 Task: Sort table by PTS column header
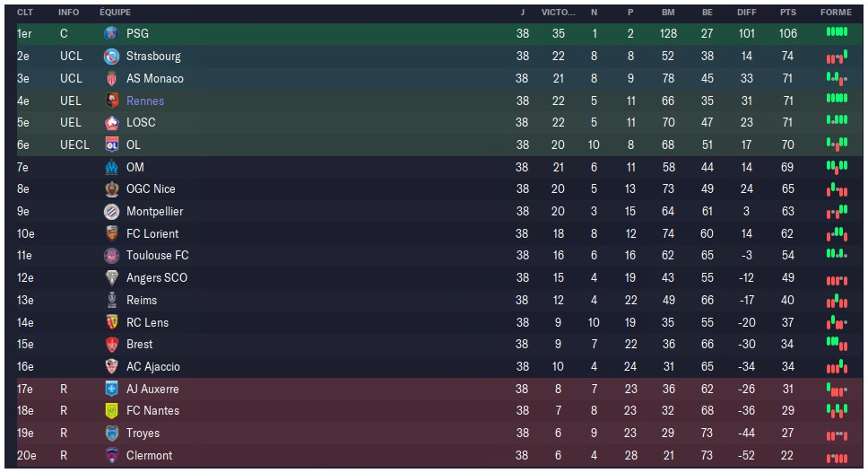click(787, 13)
